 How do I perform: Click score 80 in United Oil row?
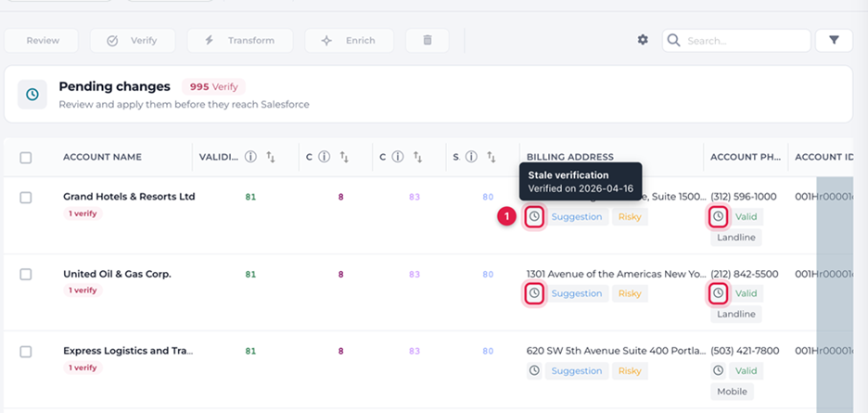coord(488,275)
